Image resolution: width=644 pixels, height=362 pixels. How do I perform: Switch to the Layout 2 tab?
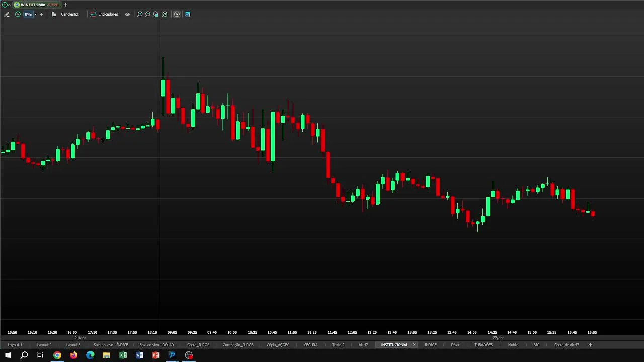pyautogui.click(x=44, y=345)
